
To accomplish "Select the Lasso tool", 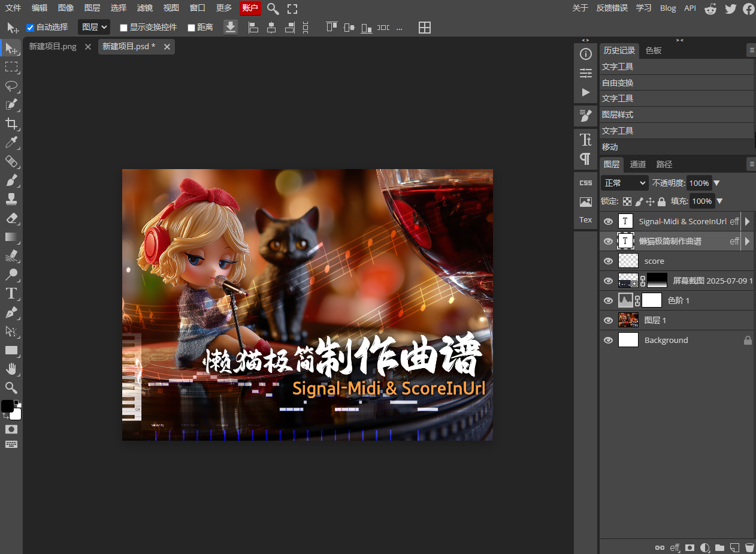I will point(11,86).
